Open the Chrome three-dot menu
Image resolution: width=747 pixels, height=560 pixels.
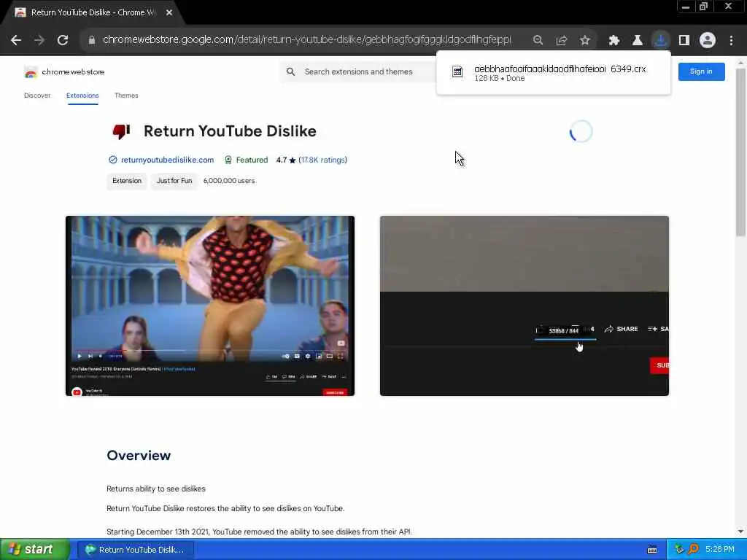click(731, 40)
